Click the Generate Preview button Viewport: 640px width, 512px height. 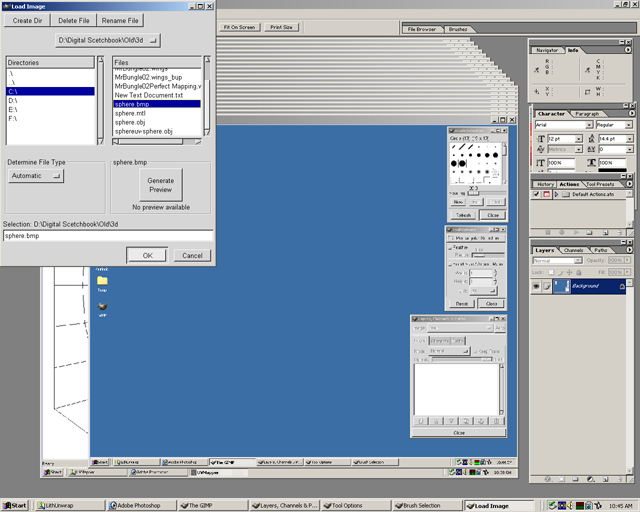160,185
